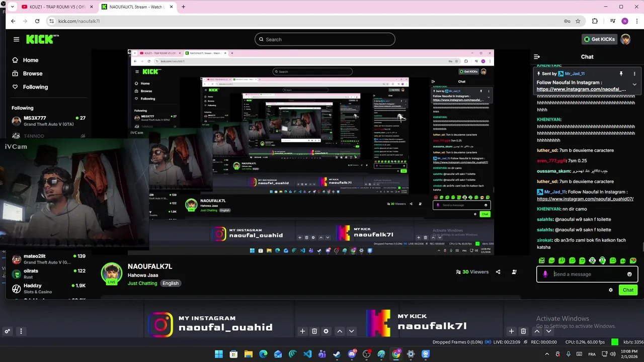This screenshot has width=644, height=362.
Task: Go back with the browser back arrow
Action: point(13,21)
